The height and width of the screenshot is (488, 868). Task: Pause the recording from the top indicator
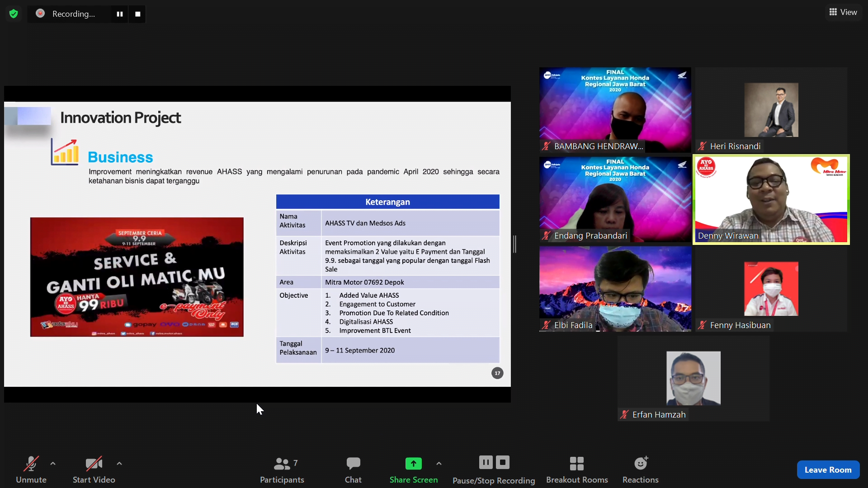click(120, 14)
